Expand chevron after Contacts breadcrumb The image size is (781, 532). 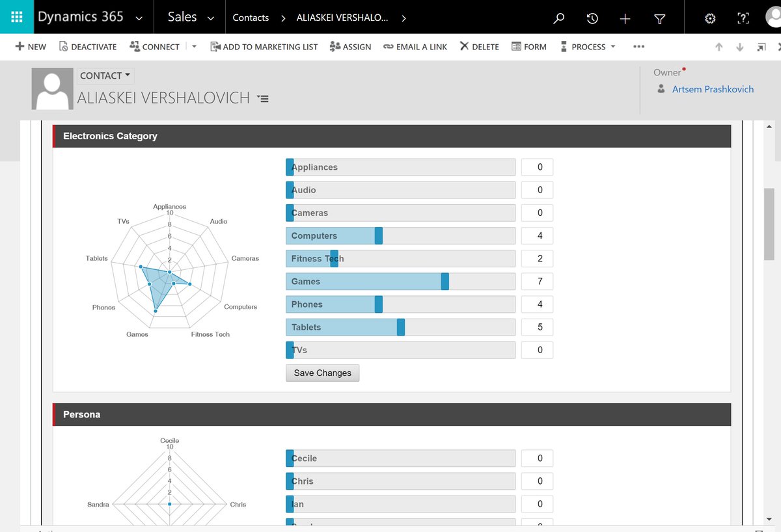tap(283, 18)
